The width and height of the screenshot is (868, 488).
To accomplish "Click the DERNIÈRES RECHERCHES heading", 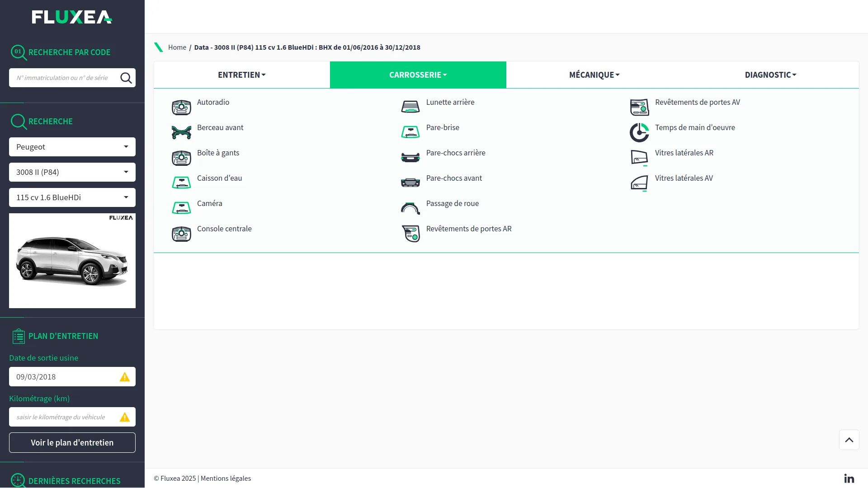I will (74, 481).
